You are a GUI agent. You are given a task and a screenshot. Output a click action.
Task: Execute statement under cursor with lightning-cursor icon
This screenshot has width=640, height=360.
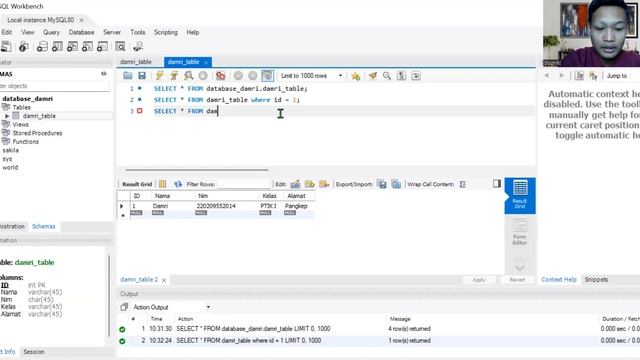[174, 76]
